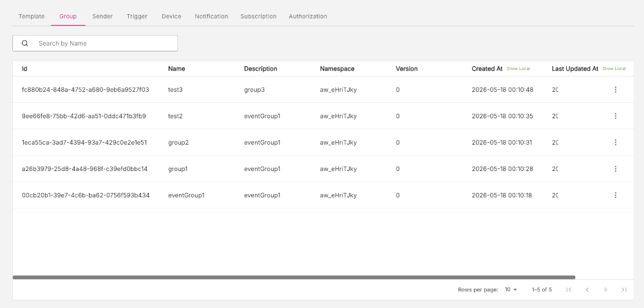Click the search magnifier icon
Image resolution: width=644 pixels, height=308 pixels.
pos(25,44)
